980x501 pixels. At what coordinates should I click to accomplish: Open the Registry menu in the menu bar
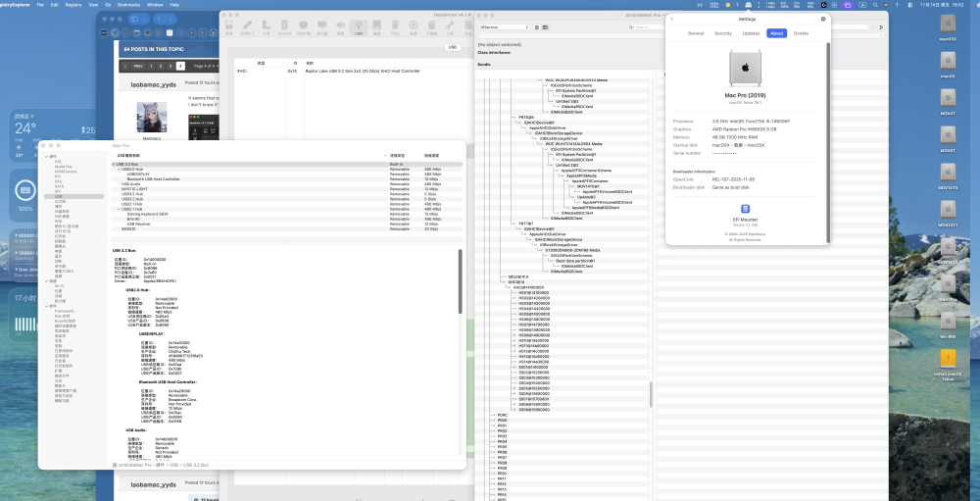tap(73, 4)
